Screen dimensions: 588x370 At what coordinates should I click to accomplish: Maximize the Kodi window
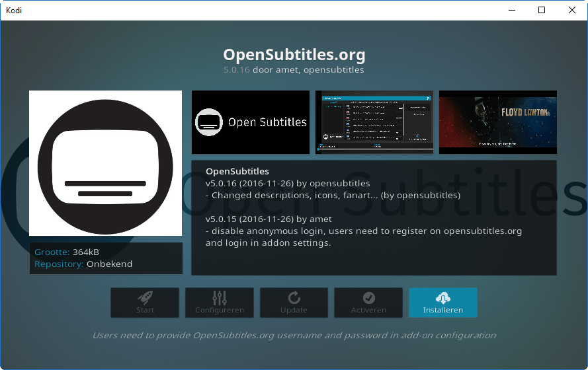[x=542, y=10]
